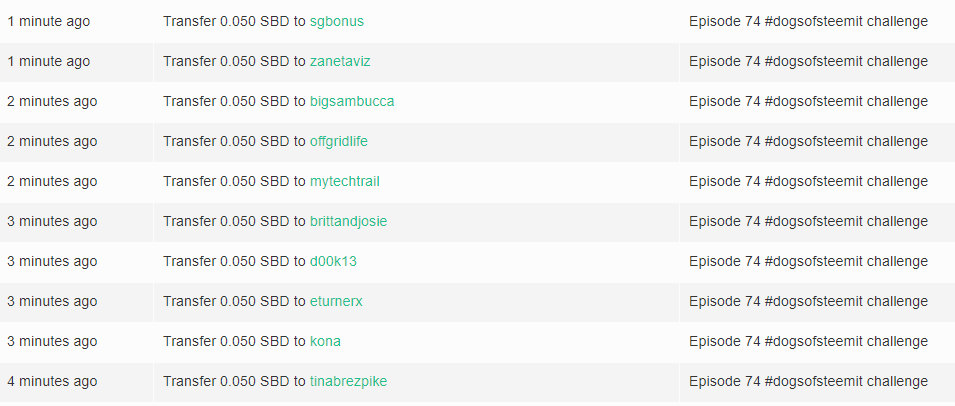Select the timestamp in the bigsambucca row
This screenshot has width=955, height=406.
[52, 102]
